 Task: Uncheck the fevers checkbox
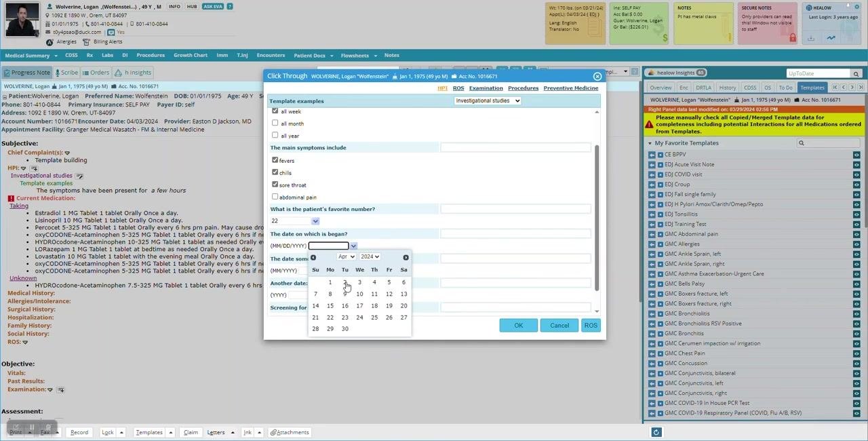tap(275, 160)
